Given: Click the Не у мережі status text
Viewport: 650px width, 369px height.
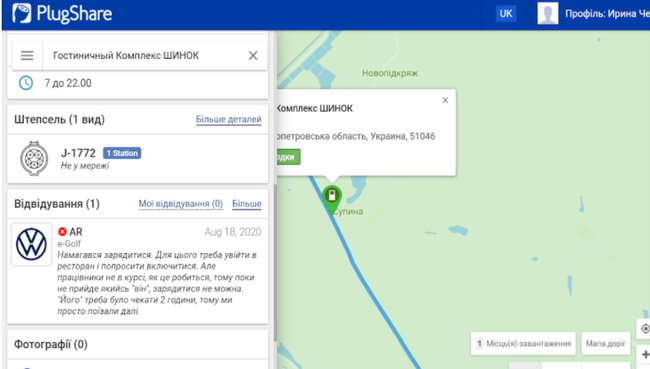Looking at the screenshot, I should point(85,166).
